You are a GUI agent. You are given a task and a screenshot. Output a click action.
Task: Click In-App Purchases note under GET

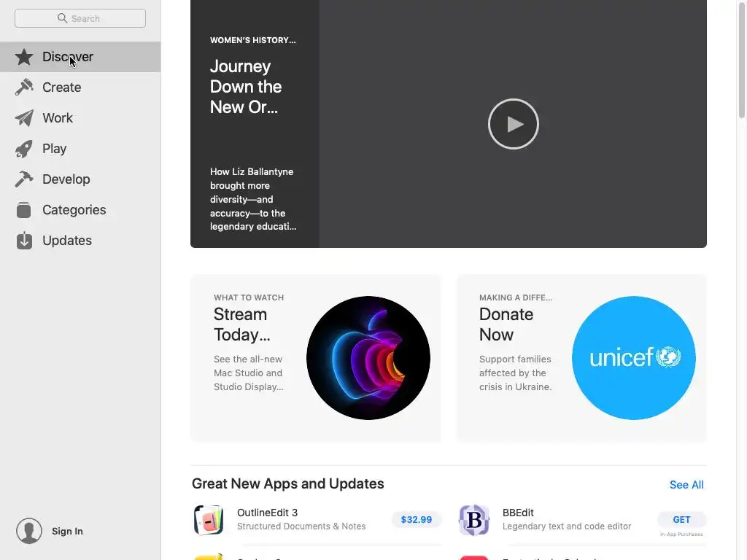point(681,534)
